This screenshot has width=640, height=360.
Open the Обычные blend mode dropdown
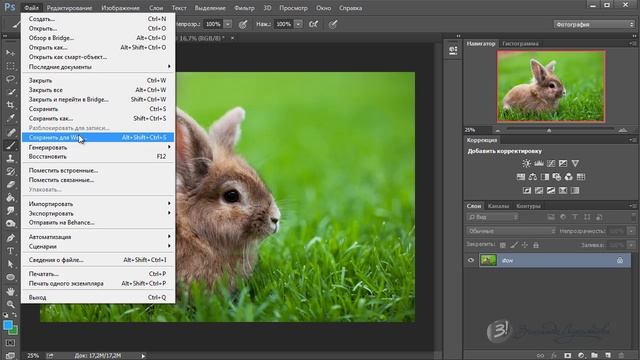(x=511, y=231)
